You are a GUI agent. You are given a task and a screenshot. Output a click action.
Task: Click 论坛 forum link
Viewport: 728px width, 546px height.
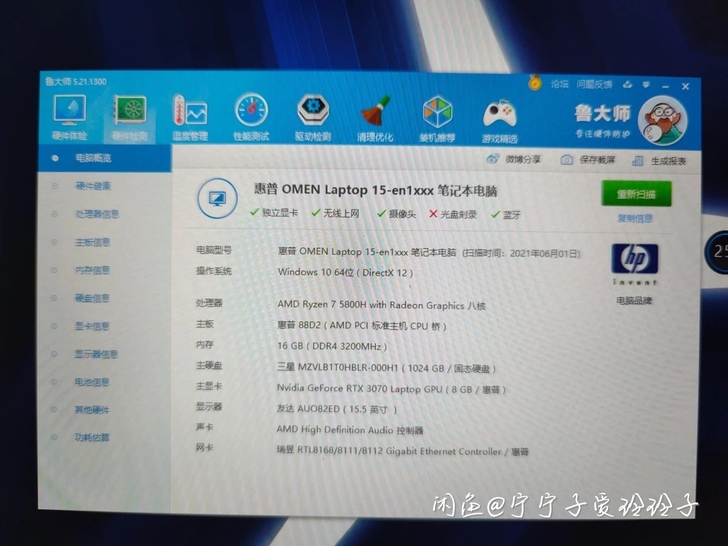(x=559, y=84)
